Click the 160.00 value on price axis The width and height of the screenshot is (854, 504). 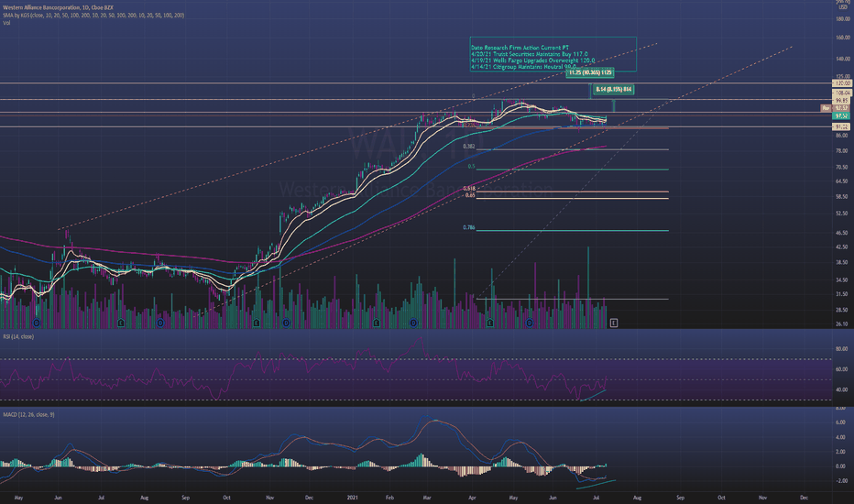point(843,38)
